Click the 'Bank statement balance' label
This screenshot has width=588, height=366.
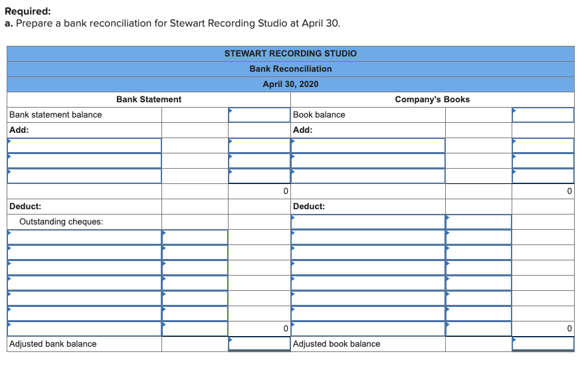tap(56, 115)
